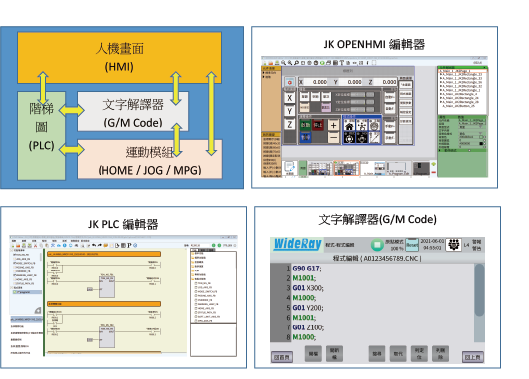Click the WideRay logo
The width and height of the screenshot is (529, 379).
pos(297,244)
